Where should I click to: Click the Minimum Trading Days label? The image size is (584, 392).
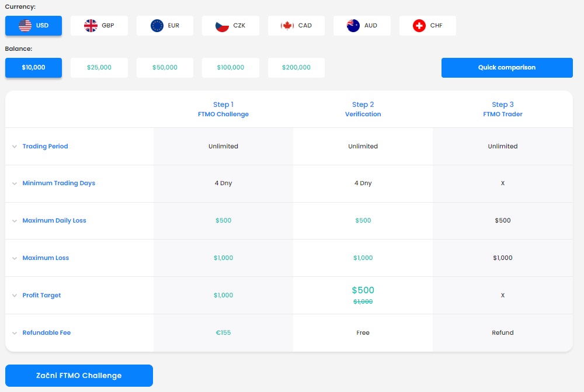pos(59,183)
